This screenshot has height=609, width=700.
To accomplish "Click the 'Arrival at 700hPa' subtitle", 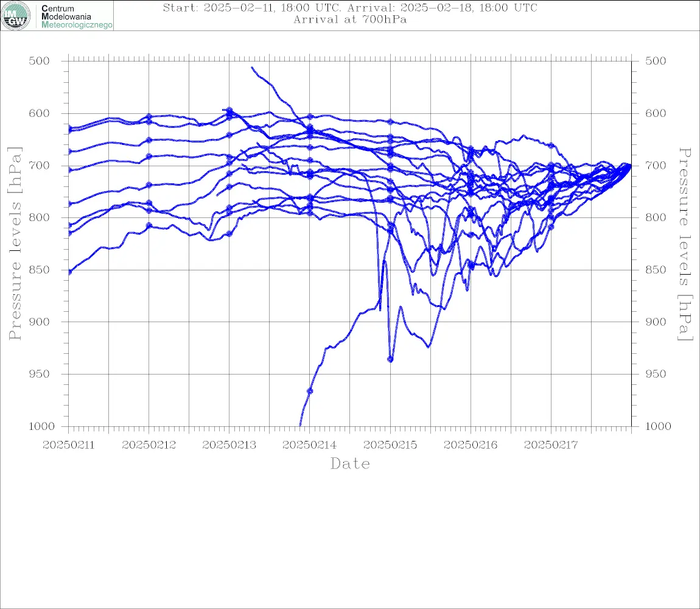I will [x=350, y=19].
